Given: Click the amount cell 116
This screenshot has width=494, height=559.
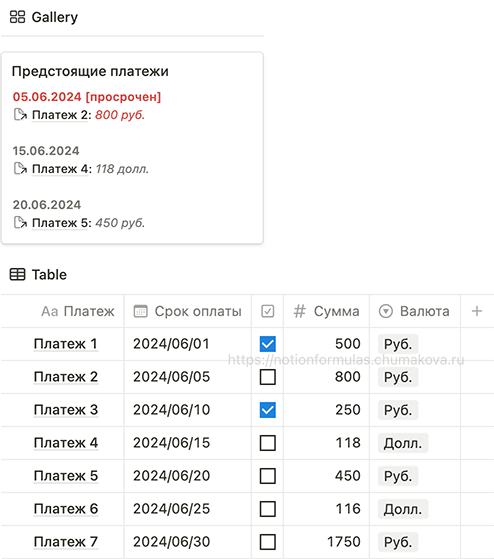Looking at the screenshot, I should pyautogui.click(x=326, y=509).
